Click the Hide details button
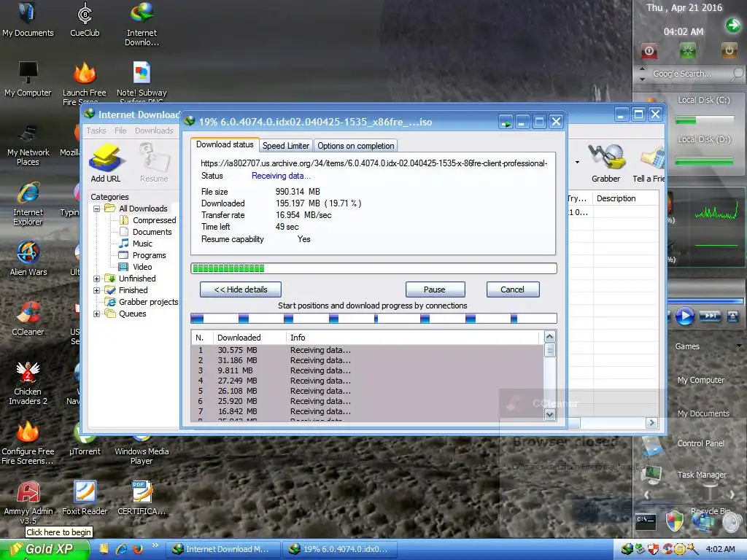This screenshot has height=560, width=747. click(241, 289)
